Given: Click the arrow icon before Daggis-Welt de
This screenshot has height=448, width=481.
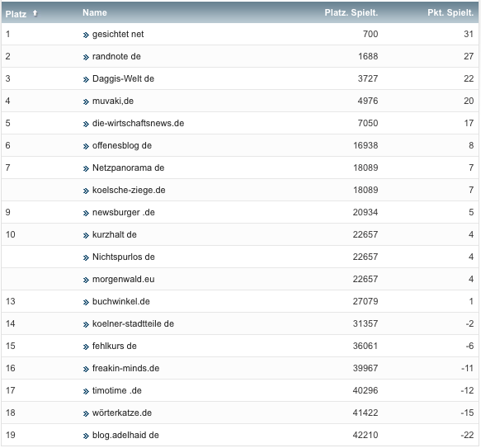Looking at the screenshot, I should pyautogui.click(x=86, y=79).
